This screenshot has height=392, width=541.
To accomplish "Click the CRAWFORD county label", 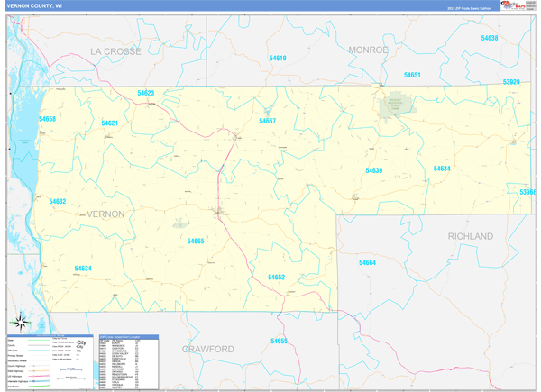I will tap(208, 350).
